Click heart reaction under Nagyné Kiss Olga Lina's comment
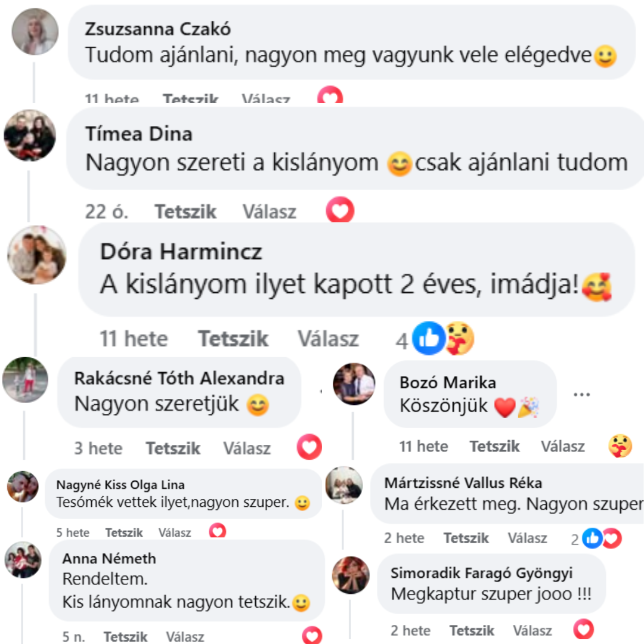The width and height of the screenshot is (644, 644). point(217,531)
